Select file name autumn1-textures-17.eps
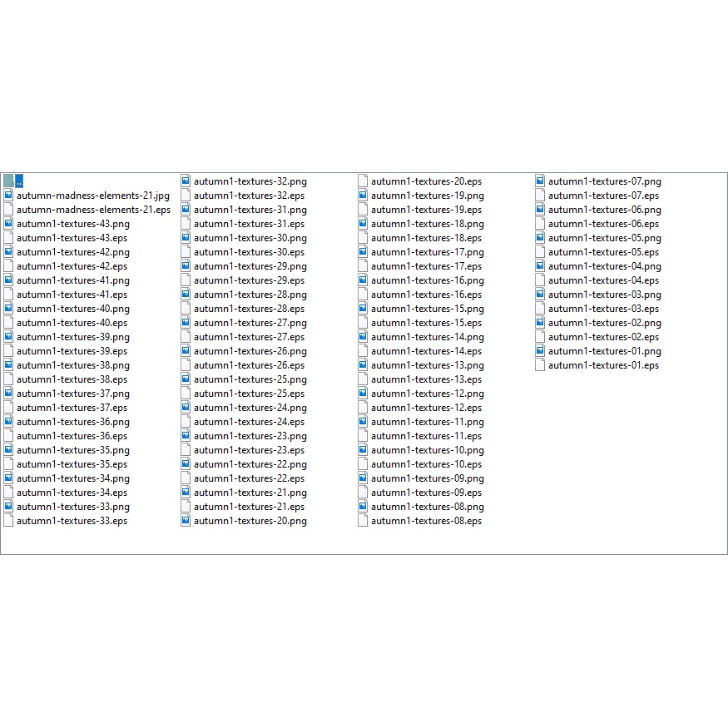Image resolution: width=728 pixels, height=728 pixels. click(426, 266)
